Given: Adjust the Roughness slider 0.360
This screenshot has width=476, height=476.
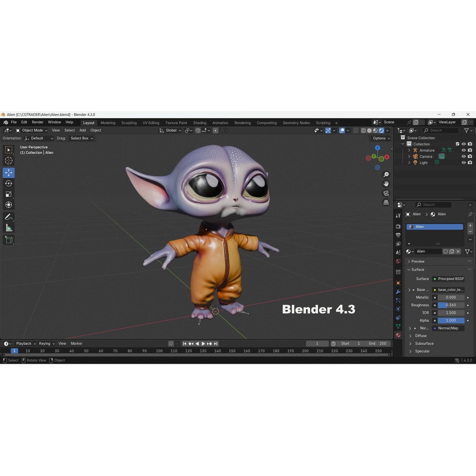Looking at the screenshot, I should tap(451, 305).
